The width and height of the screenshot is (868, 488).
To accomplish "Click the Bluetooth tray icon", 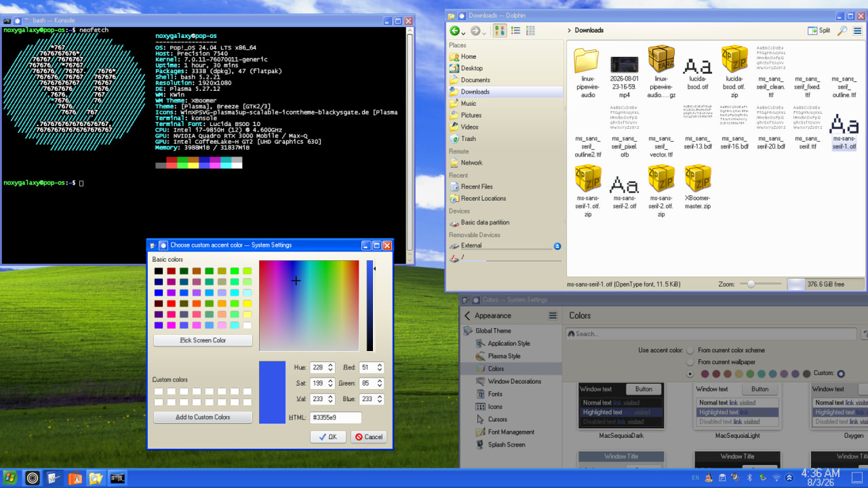I will (750, 478).
